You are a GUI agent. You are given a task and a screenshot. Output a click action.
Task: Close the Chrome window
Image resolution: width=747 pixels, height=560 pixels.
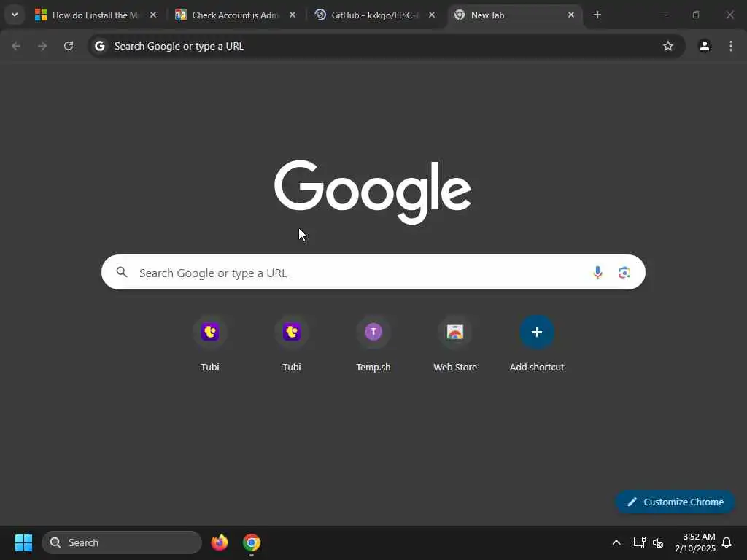point(729,15)
